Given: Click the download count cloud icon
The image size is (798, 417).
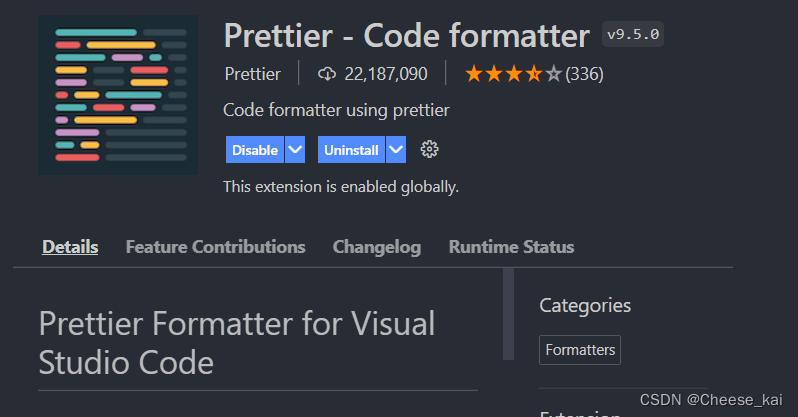Looking at the screenshot, I should click(327, 74).
